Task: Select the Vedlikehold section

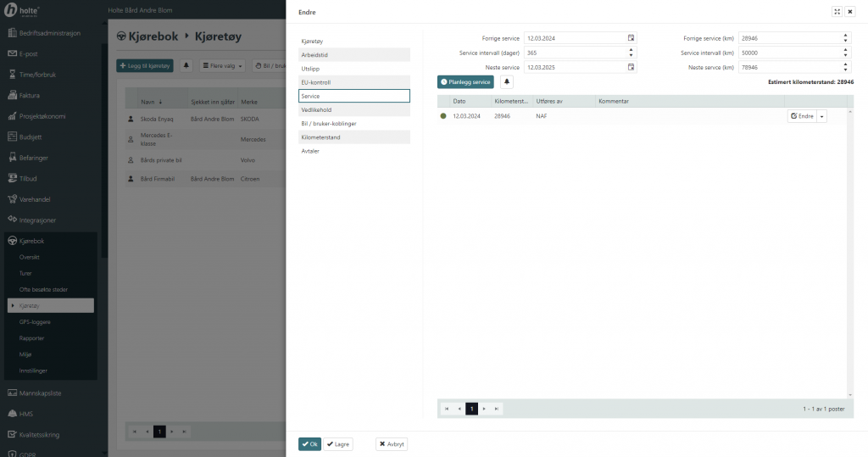Action: click(x=354, y=109)
